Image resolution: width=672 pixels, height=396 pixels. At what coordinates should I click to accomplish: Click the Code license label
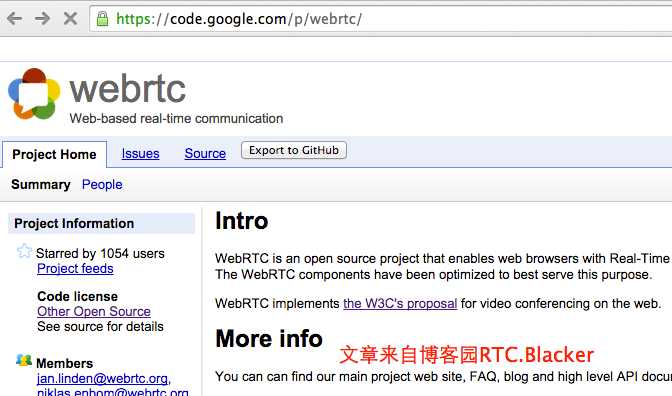coord(78,297)
